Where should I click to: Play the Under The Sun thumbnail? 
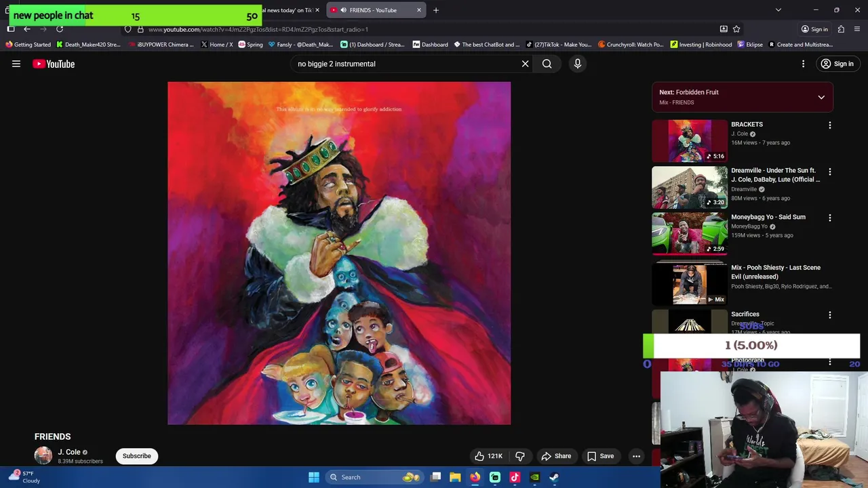(x=690, y=187)
